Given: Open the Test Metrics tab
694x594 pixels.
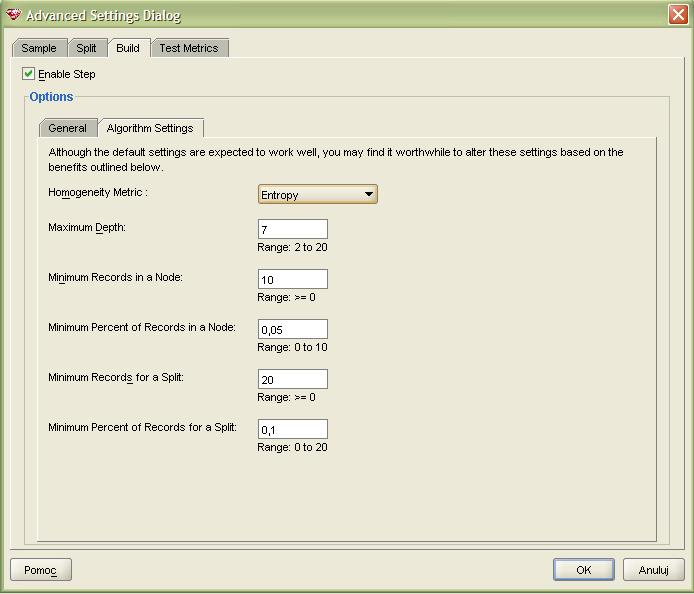Looking at the screenshot, I should coord(189,48).
